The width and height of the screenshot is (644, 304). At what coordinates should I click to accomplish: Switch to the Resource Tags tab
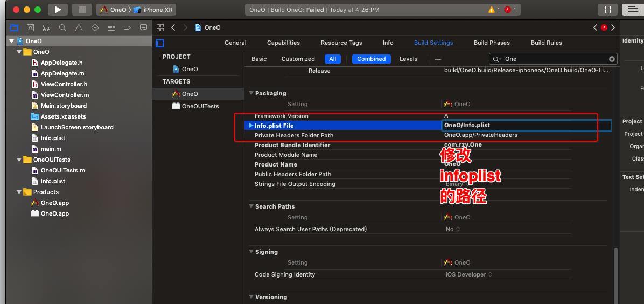click(341, 43)
